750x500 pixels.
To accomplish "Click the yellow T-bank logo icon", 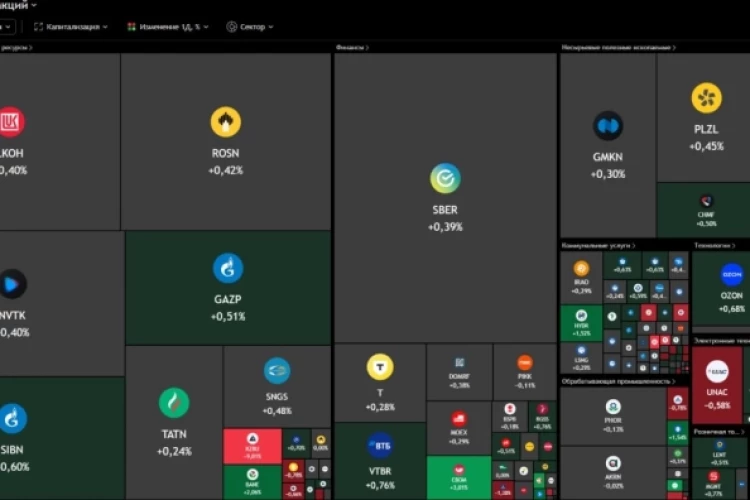I will 380,367.
